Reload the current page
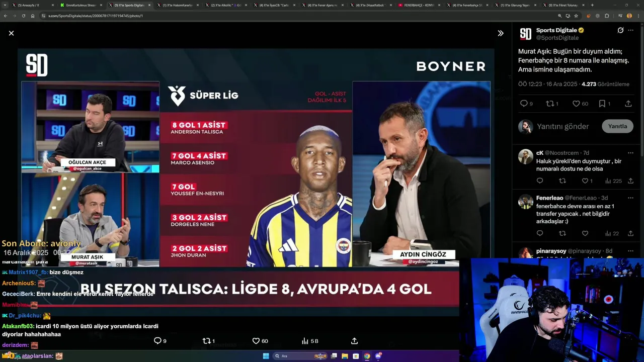The height and width of the screenshot is (362, 644). (23, 16)
